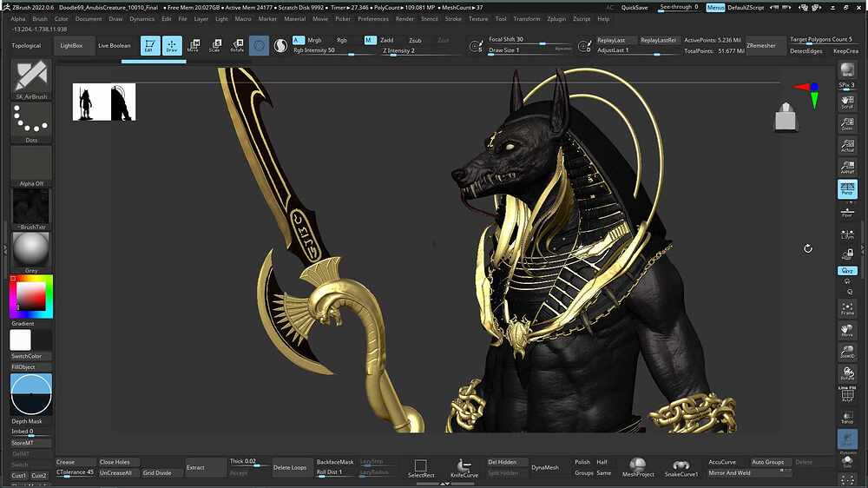868x488 pixels.
Task: Open the Alpha Off selector
Action: click(x=31, y=166)
